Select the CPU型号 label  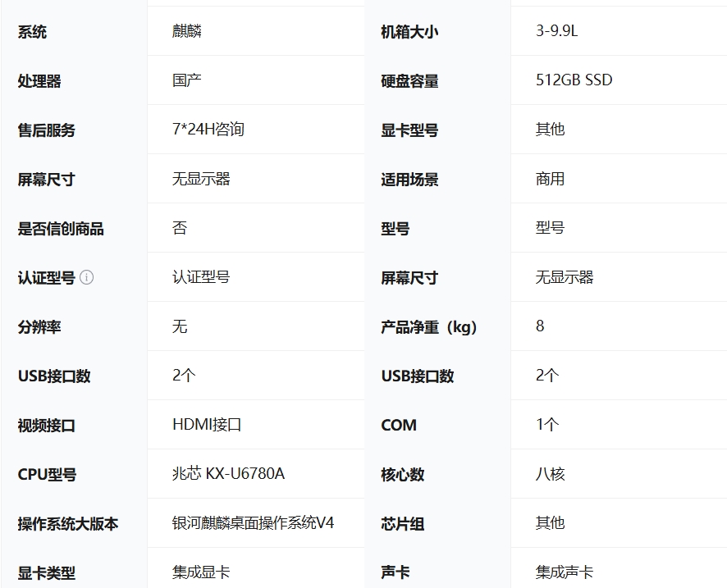point(47,474)
